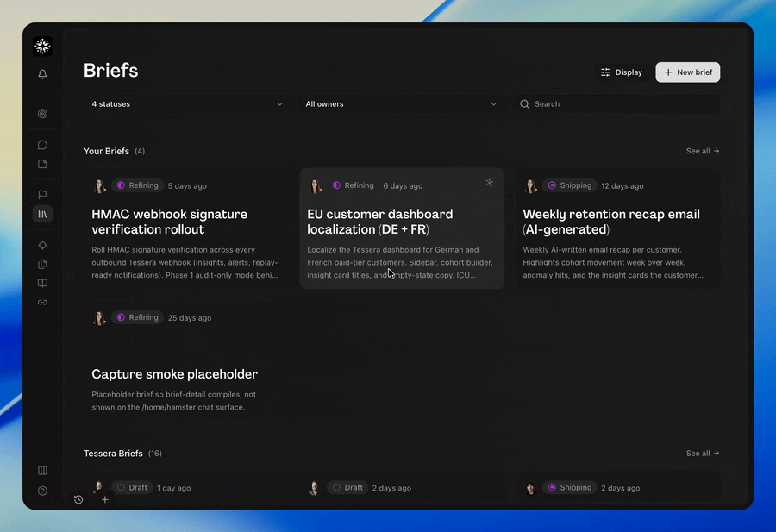Click '6 days ago' timestamp
This screenshot has width=776, height=532.
click(403, 186)
